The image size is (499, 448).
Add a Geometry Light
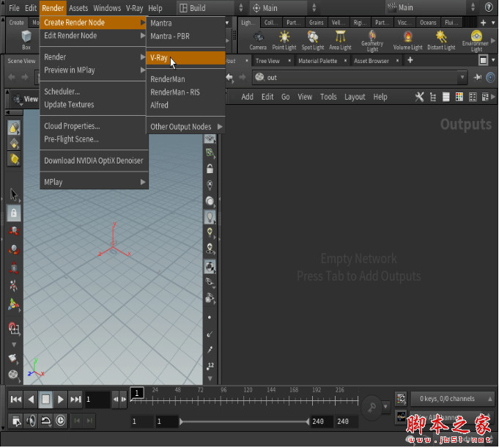click(372, 41)
